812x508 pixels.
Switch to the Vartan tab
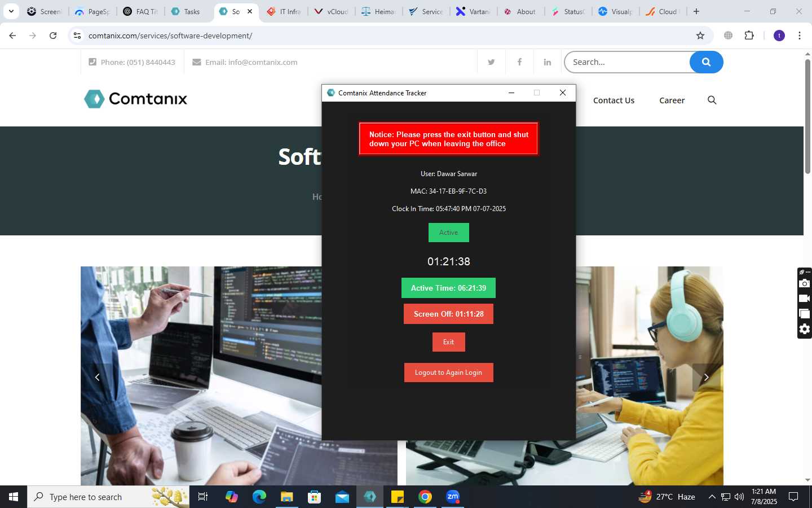point(474,11)
